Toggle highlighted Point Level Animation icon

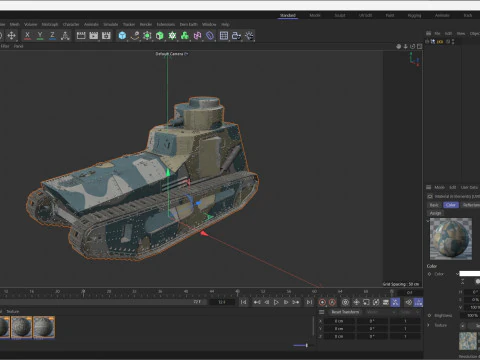pyautogui.click(x=395, y=302)
